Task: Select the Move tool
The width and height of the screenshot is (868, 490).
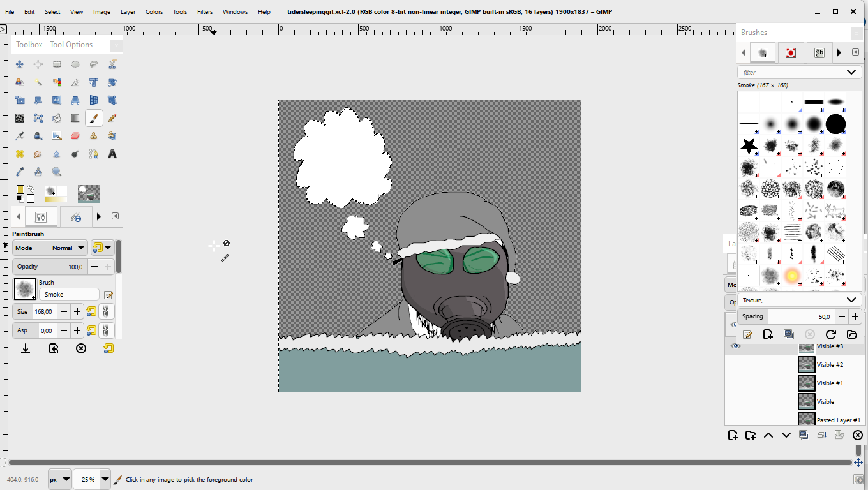Action: pyautogui.click(x=20, y=64)
